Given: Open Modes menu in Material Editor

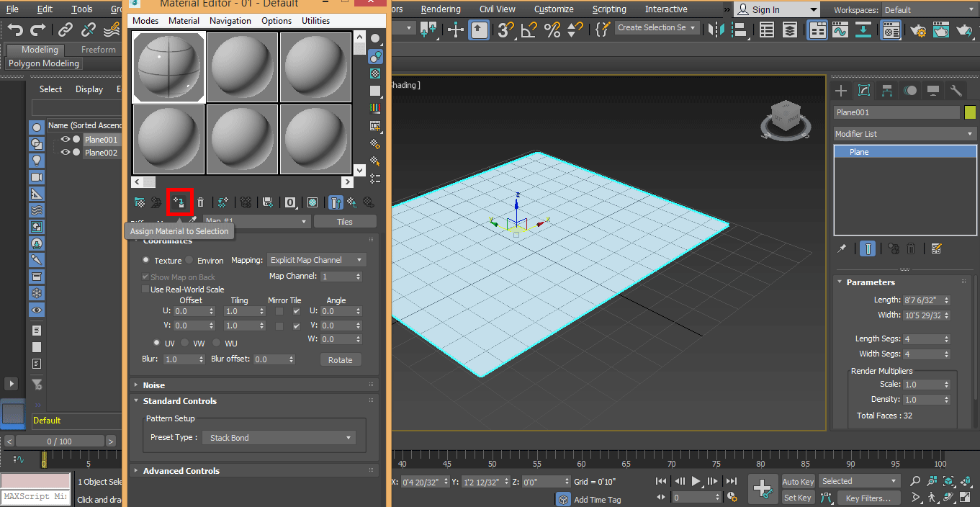Looking at the screenshot, I should pos(145,21).
